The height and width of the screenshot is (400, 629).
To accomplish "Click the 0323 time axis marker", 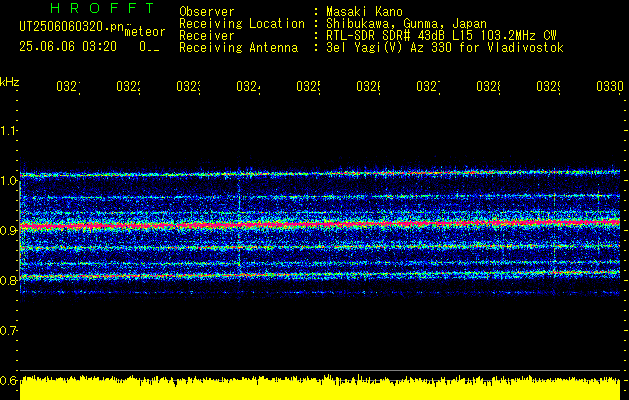I will click(x=189, y=86).
